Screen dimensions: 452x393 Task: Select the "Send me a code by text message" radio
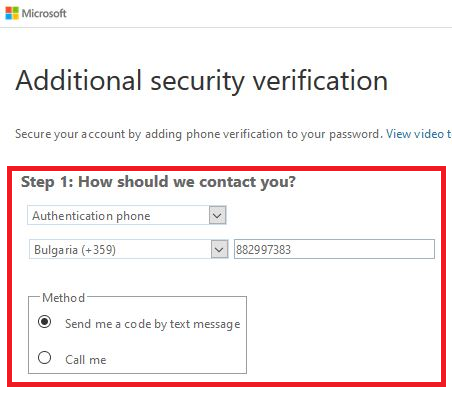pos(44,322)
